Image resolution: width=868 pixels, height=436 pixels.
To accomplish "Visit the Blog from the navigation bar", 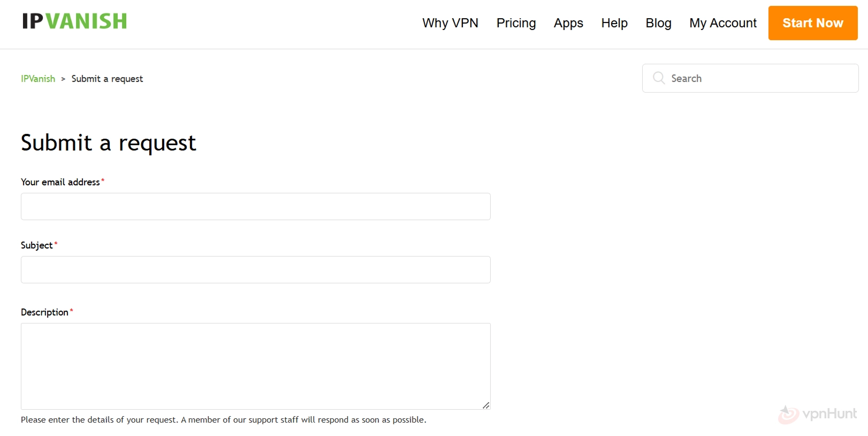I will (x=658, y=23).
